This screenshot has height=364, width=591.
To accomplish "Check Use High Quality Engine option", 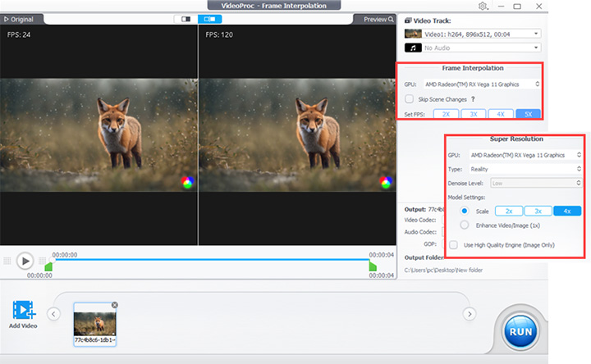I will point(454,244).
